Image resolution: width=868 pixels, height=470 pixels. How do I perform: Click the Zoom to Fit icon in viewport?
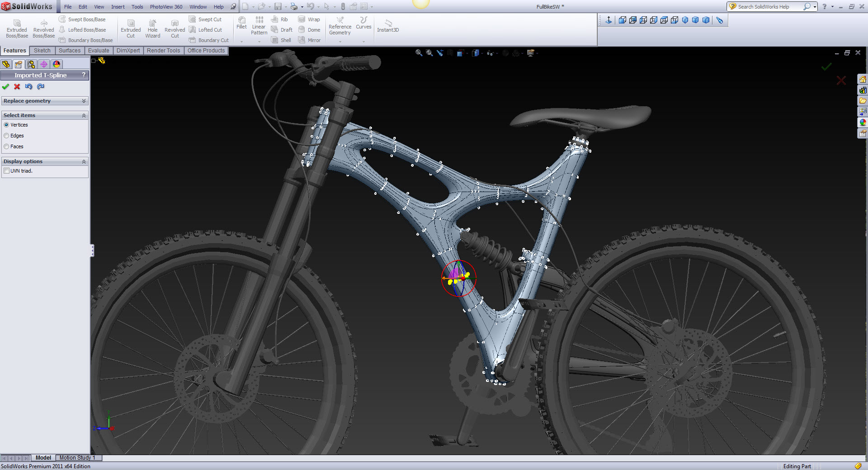coord(419,53)
